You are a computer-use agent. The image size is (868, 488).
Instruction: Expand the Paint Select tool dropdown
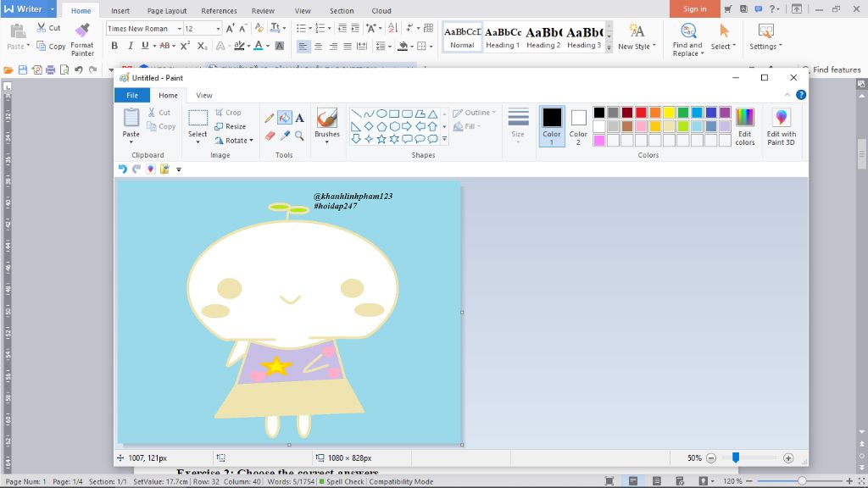click(198, 141)
